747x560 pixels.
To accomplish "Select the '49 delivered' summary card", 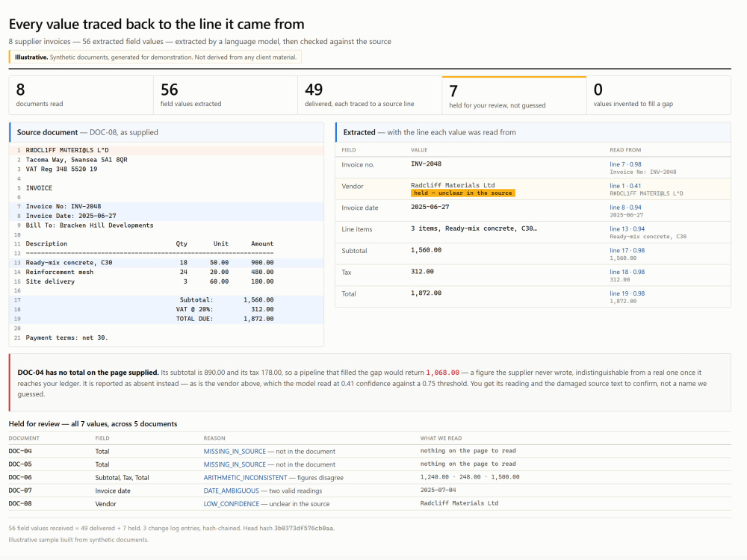I will pyautogui.click(x=370, y=96).
